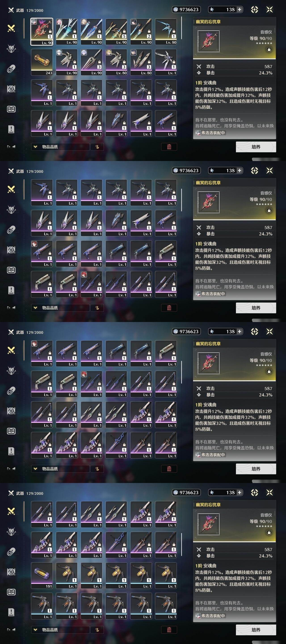Select the Lv. 90 weapon with count 5

(x=116, y=32)
